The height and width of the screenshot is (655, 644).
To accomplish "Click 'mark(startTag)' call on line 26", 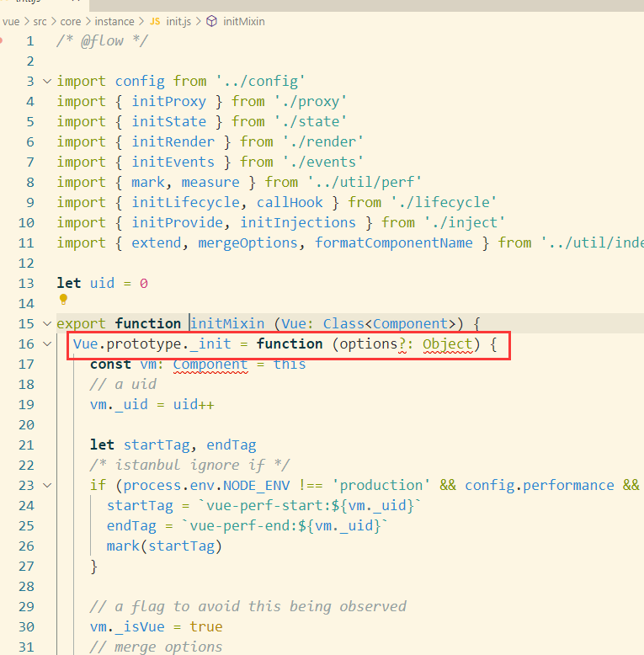I will pos(164,546).
